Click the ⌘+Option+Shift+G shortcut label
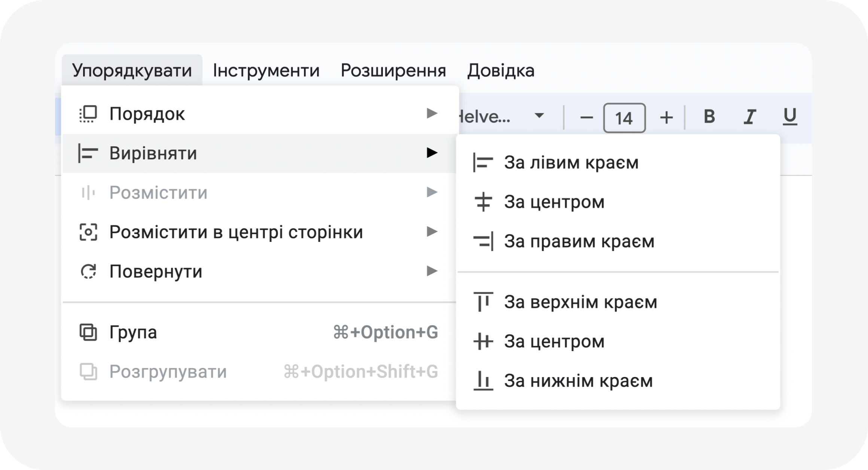 click(361, 372)
